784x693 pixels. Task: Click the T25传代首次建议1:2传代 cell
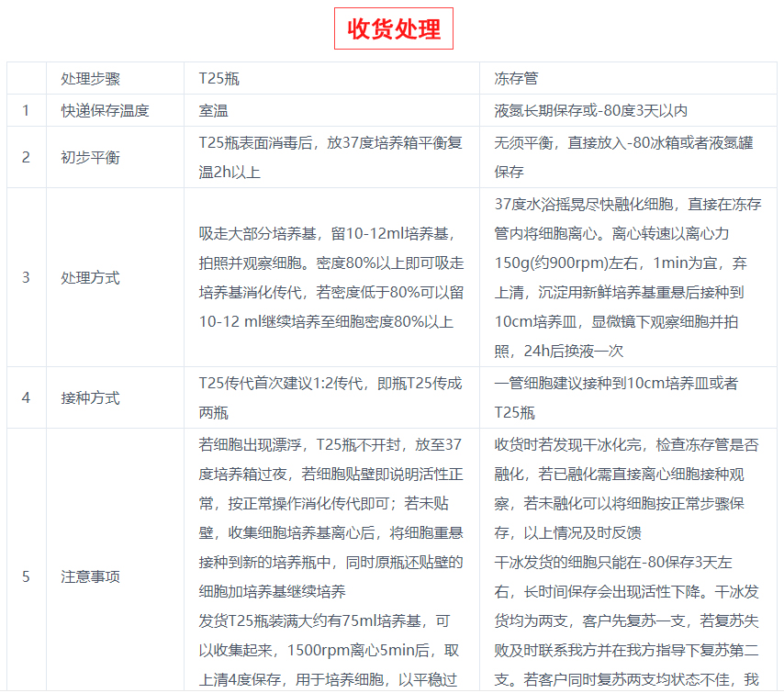click(330, 397)
